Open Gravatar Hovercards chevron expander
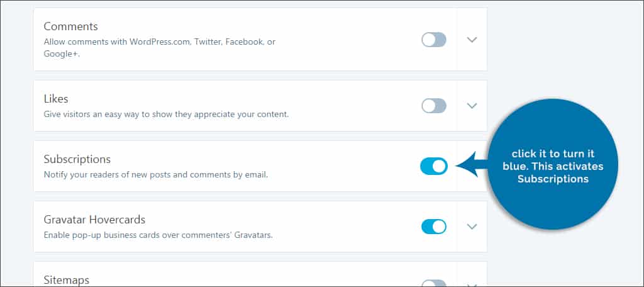This screenshot has width=644, height=287. [472, 227]
